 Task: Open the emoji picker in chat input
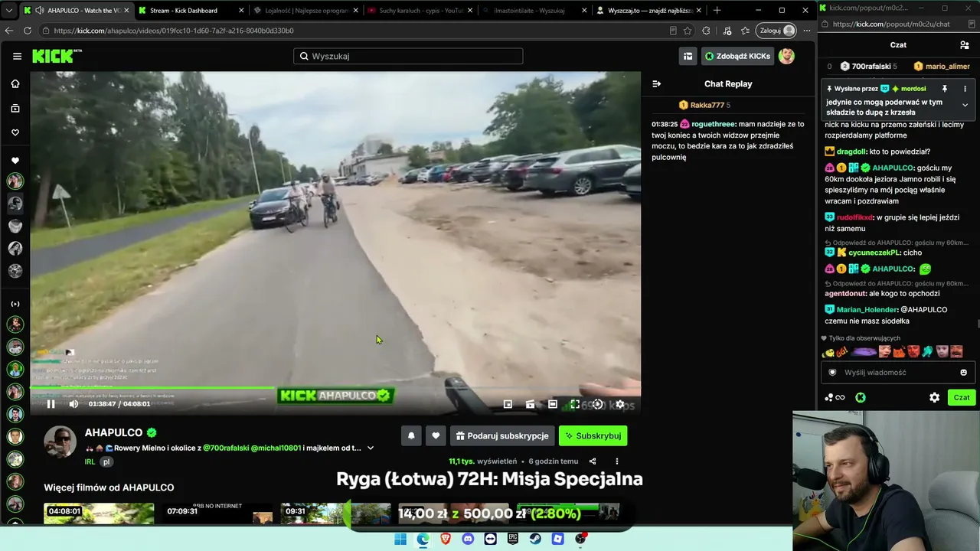[963, 373]
